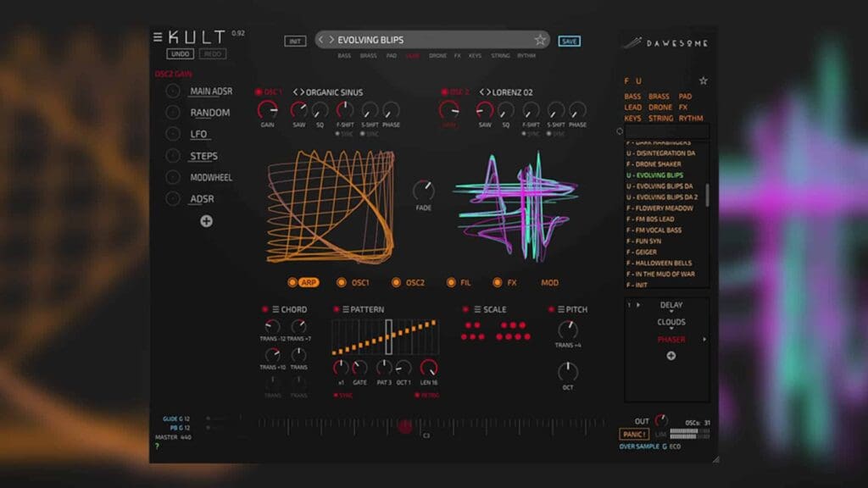Click the MAIN ADSR modulator circle
Image resolution: width=868 pixels, height=488 pixels.
pyautogui.click(x=173, y=91)
